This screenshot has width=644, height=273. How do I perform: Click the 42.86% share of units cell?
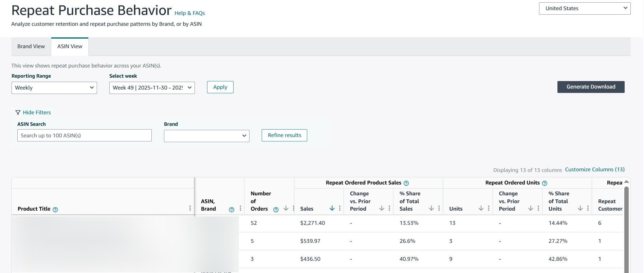558,259
